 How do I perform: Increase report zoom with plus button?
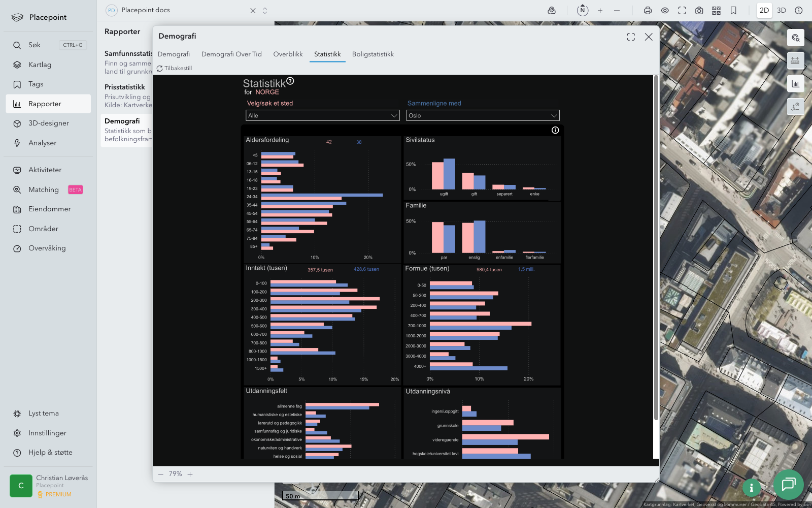point(190,474)
